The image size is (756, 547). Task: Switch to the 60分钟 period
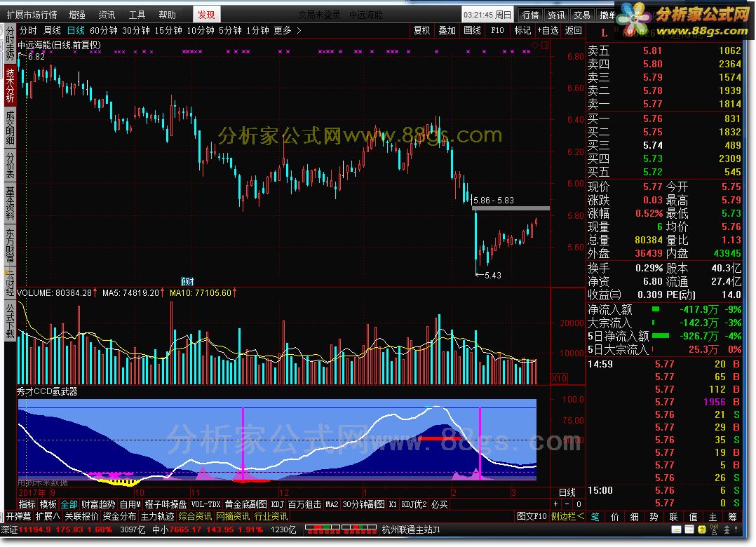(x=104, y=30)
